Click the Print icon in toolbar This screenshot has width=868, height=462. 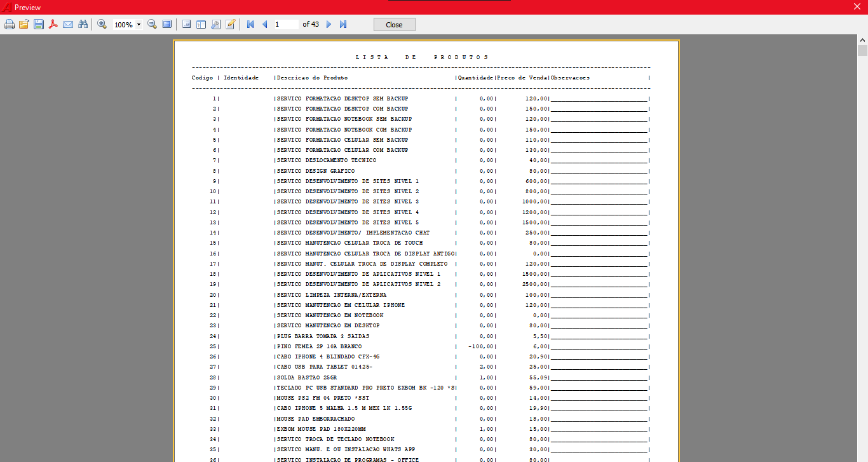10,24
